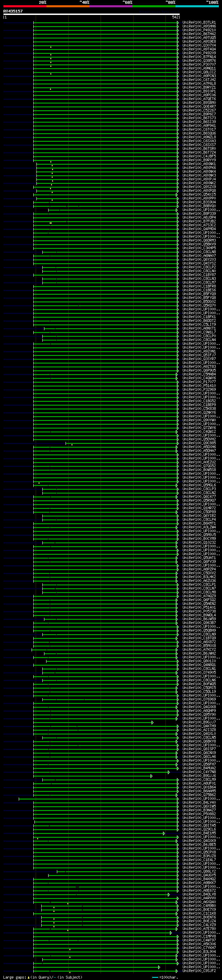
Task: Open hit UniRef100_C1BG52
Action: click(x=199, y=401)
